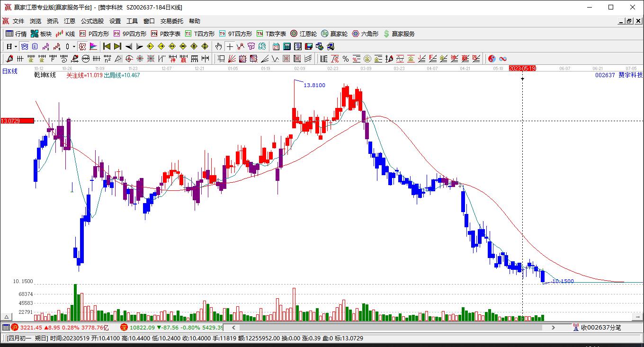
Task: Open the 资讯 menu
Action: (53, 21)
